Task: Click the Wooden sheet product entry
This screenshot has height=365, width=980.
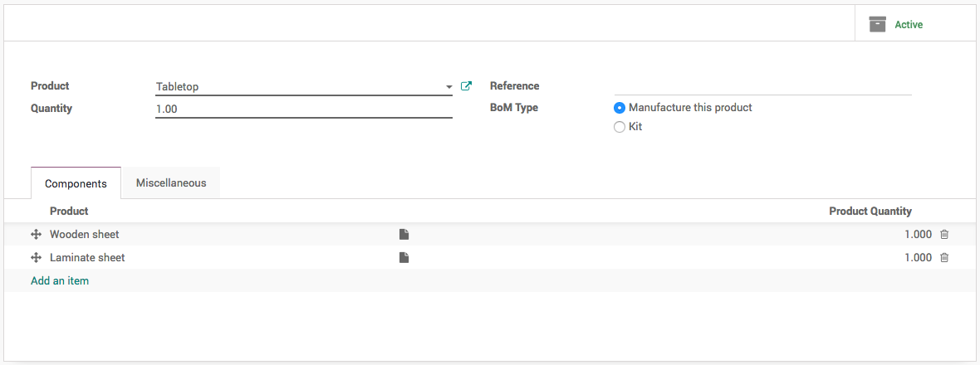Action: [85, 235]
